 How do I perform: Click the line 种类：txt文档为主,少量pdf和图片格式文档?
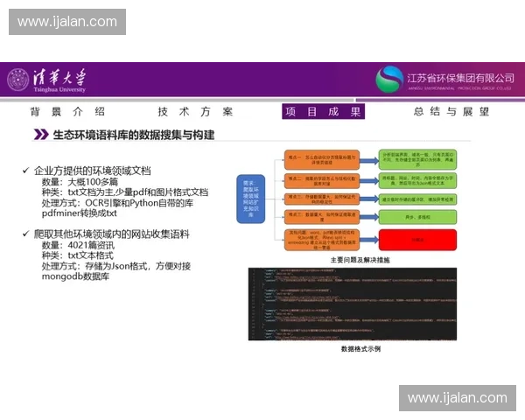coord(125,192)
